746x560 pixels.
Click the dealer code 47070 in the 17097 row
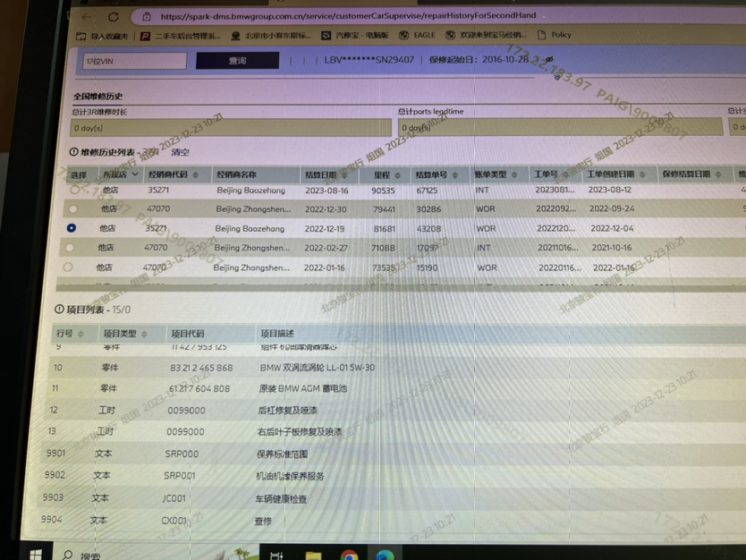coord(156,248)
